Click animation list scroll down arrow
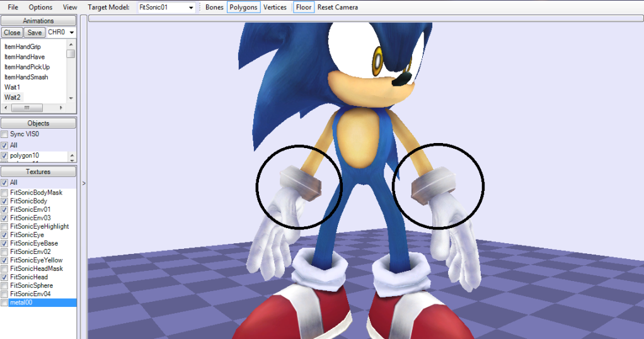This screenshot has width=644, height=339. click(x=71, y=98)
